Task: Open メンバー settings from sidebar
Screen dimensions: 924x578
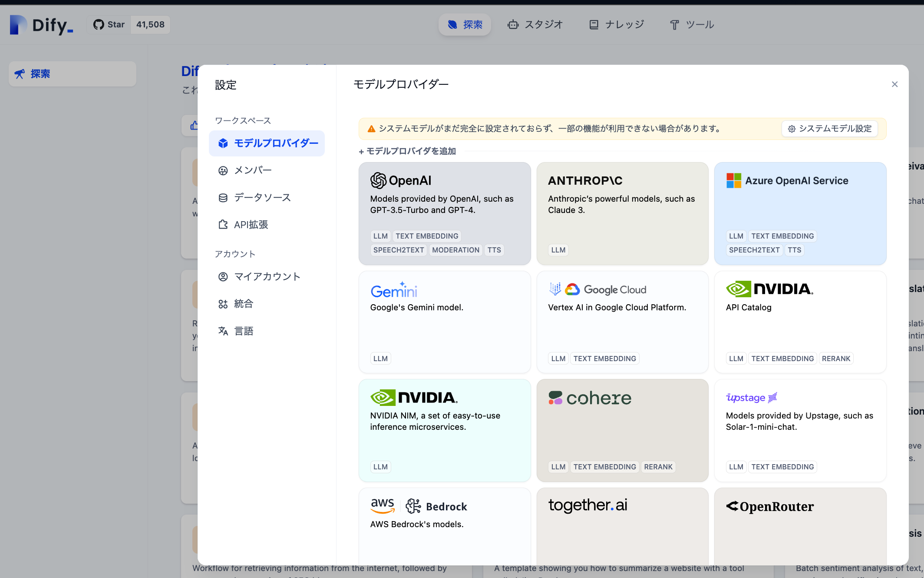Action: 252,170
